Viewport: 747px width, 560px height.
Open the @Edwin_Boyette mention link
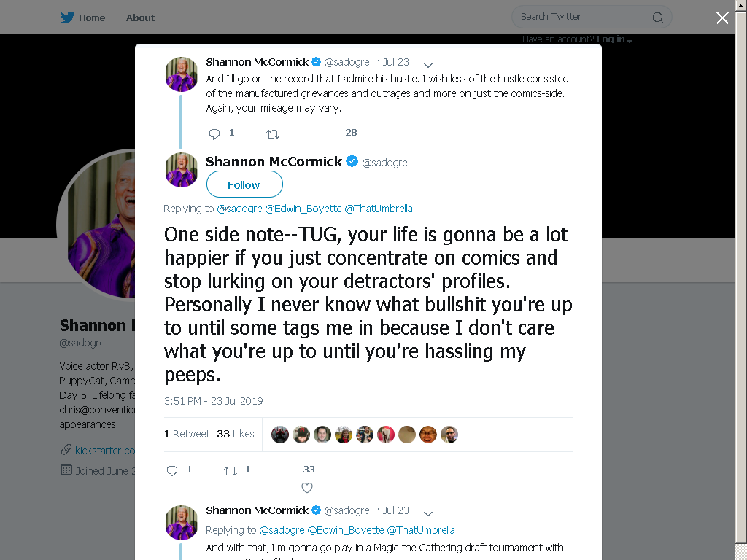click(x=303, y=209)
